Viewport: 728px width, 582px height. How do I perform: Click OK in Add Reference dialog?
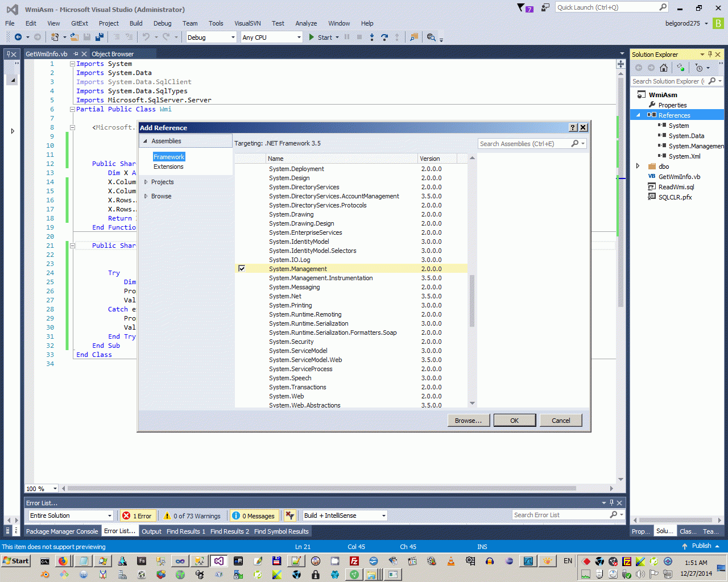point(515,421)
